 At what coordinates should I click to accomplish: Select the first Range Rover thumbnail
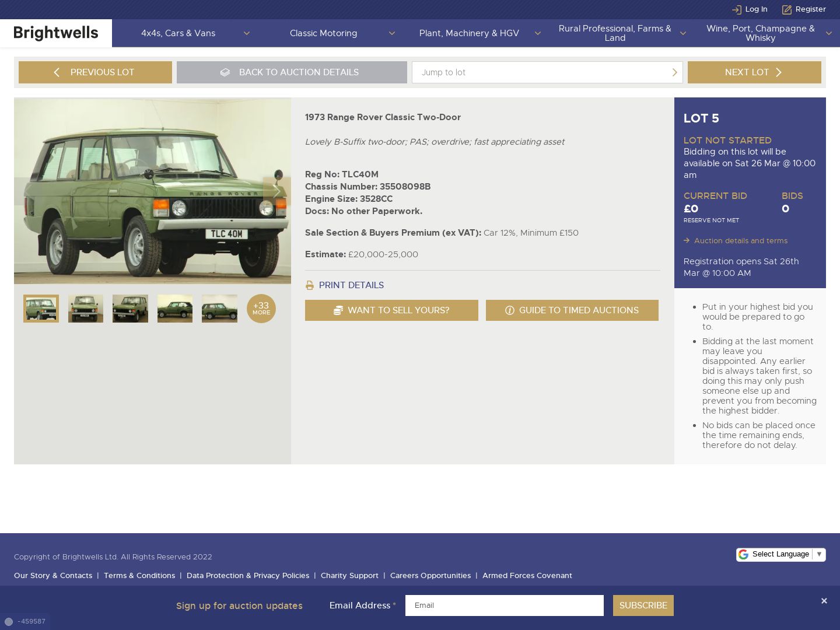coord(41,309)
